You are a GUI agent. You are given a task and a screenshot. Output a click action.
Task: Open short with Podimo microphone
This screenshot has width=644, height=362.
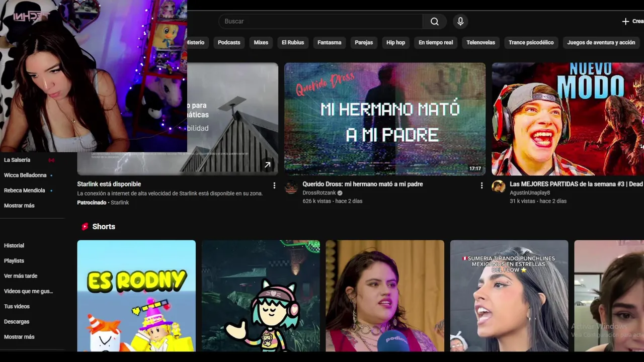pos(385,296)
